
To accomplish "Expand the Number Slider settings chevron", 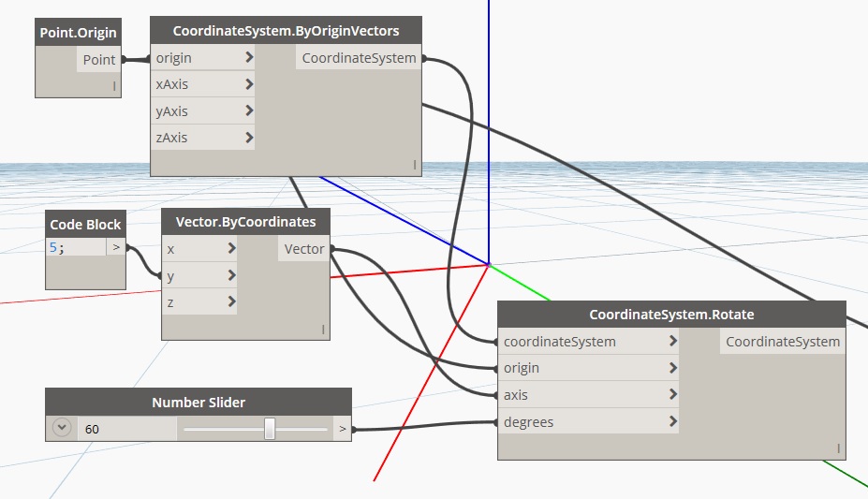I will (62, 428).
